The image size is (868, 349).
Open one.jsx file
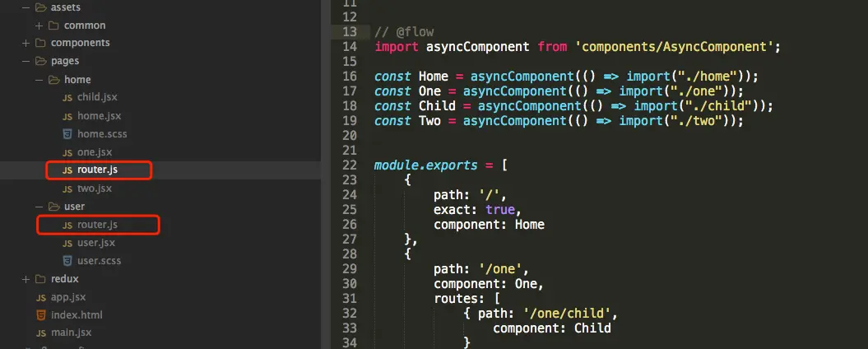pyautogui.click(x=95, y=152)
